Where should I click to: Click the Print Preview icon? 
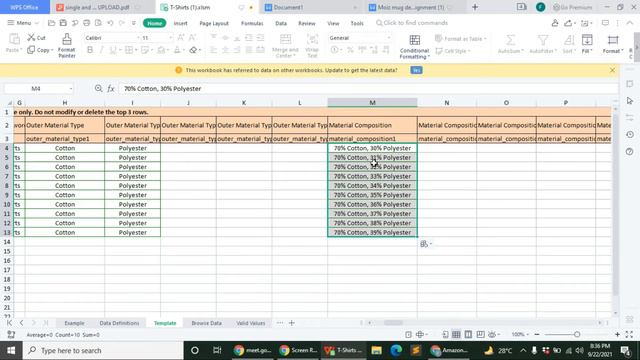tap(98, 23)
